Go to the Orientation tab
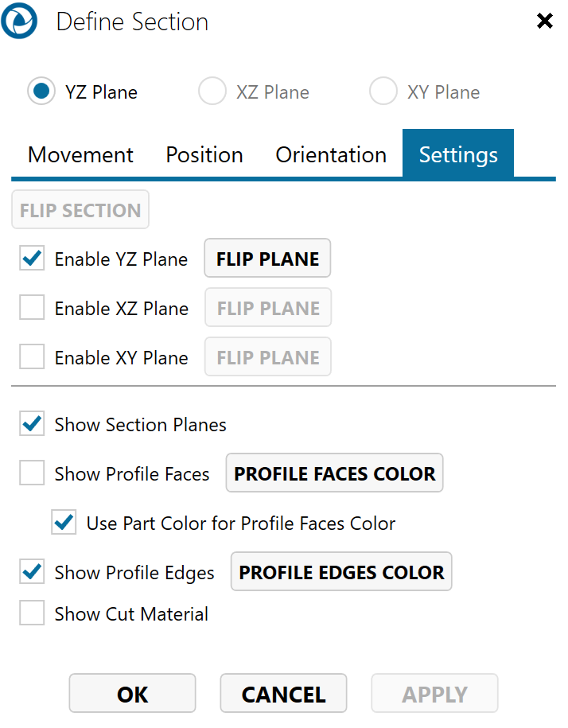This screenshot has width=568, height=728. pos(331,154)
